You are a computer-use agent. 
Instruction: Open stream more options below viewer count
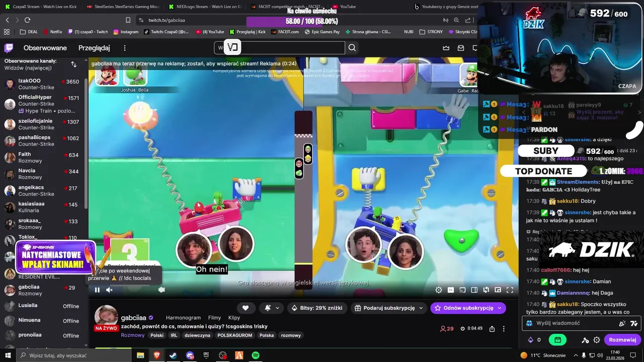point(504,328)
